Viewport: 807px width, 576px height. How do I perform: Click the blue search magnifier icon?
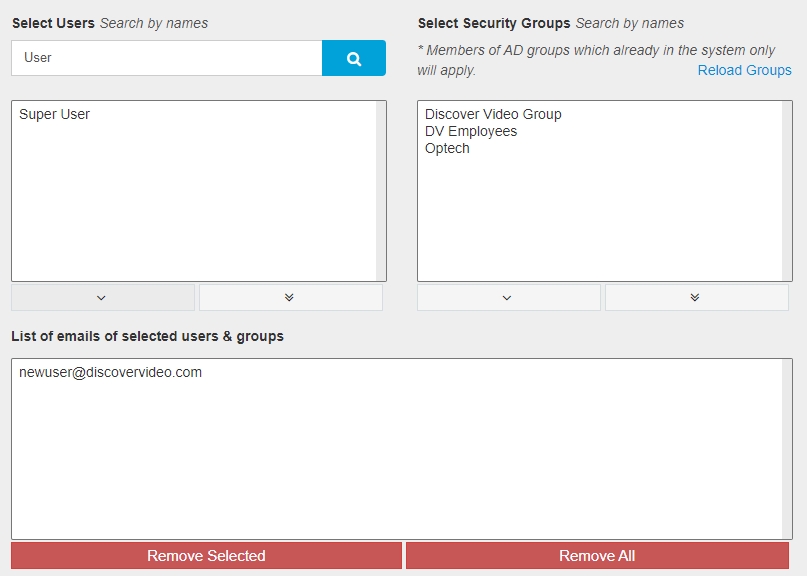tap(352, 58)
